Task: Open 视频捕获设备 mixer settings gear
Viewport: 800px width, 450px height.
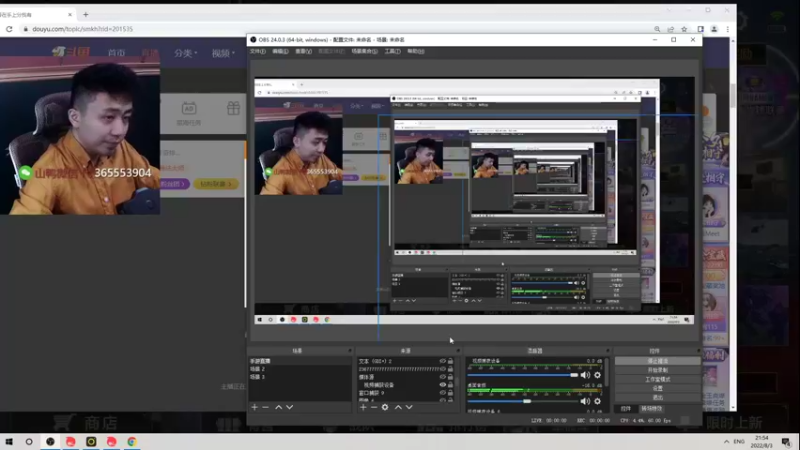Action: coord(597,375)
